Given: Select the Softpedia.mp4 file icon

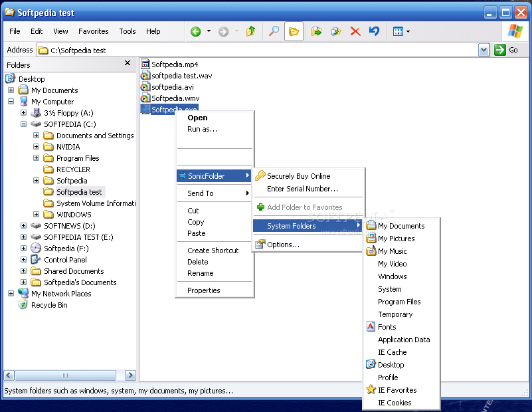Looking at the screenshot, I should [145, 64].
